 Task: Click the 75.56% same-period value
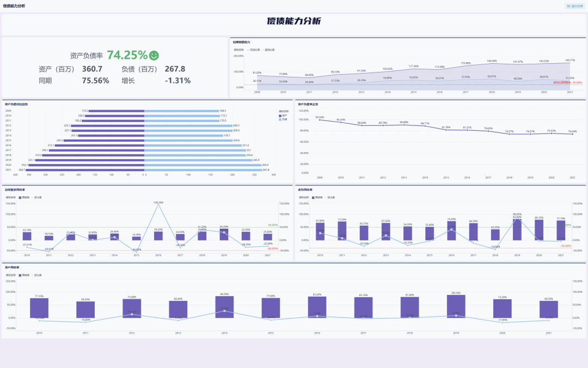(x=96, y=80)
